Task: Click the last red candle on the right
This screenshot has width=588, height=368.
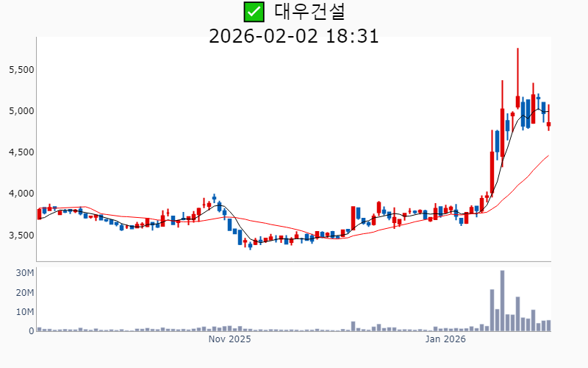Action: click(548, 124)
